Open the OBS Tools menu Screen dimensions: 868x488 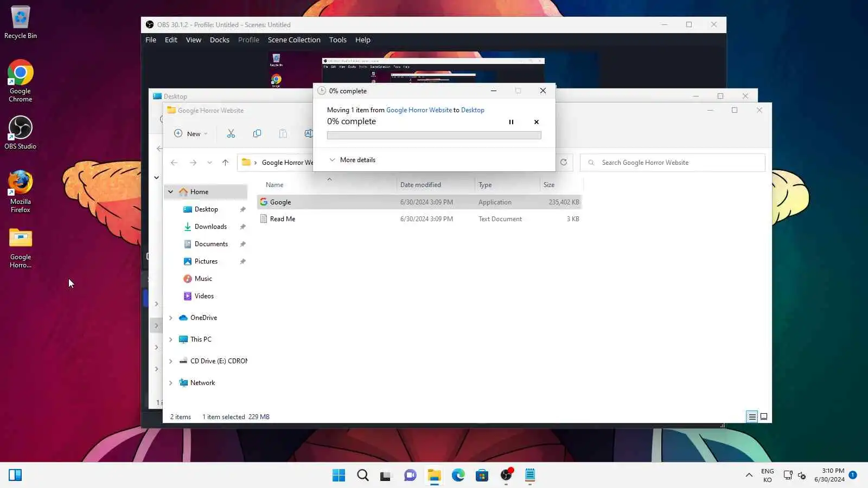coord(338,40)
